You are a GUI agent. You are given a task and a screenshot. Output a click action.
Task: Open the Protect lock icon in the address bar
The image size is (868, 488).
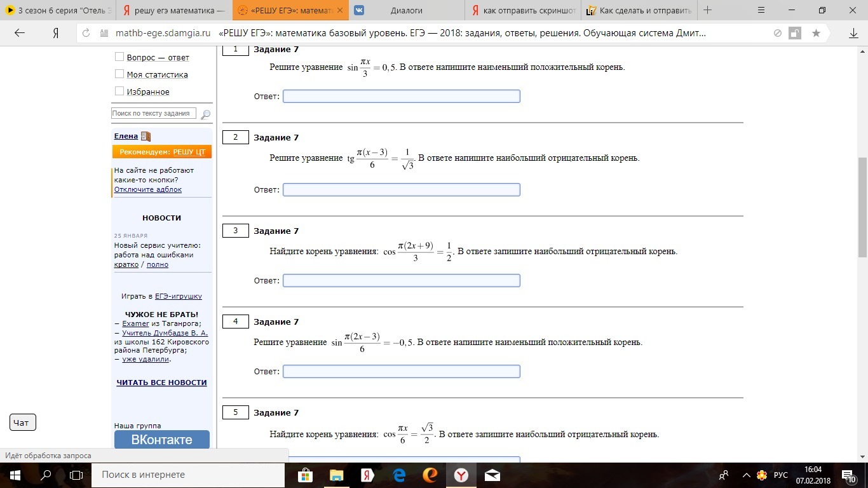coord(794,33)
